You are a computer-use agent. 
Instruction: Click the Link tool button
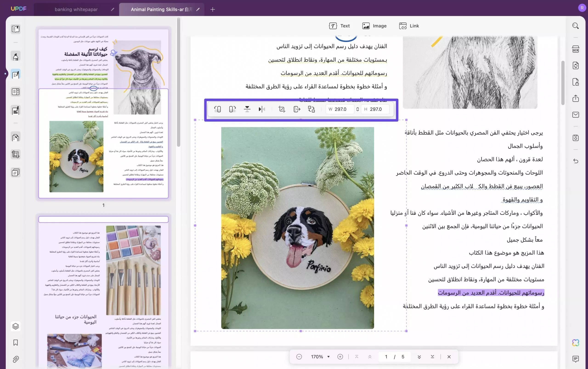[x=409, y=26]
